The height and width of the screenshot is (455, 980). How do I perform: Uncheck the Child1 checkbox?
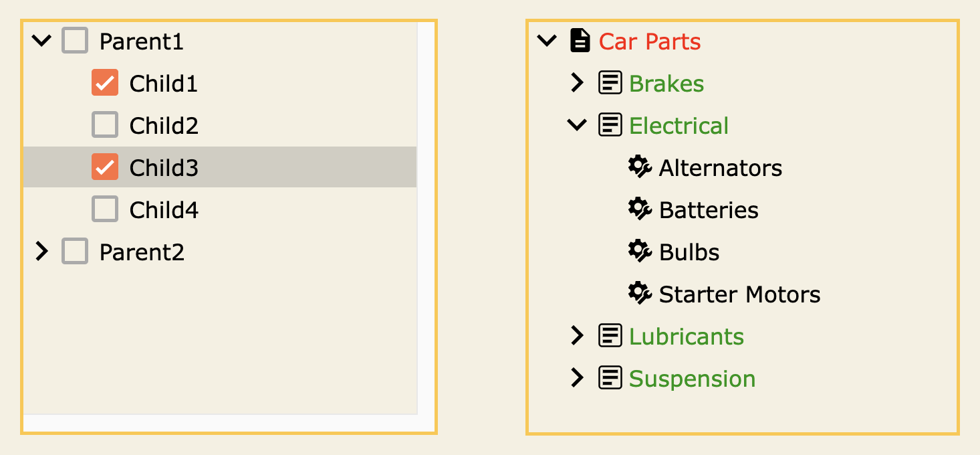105,83
